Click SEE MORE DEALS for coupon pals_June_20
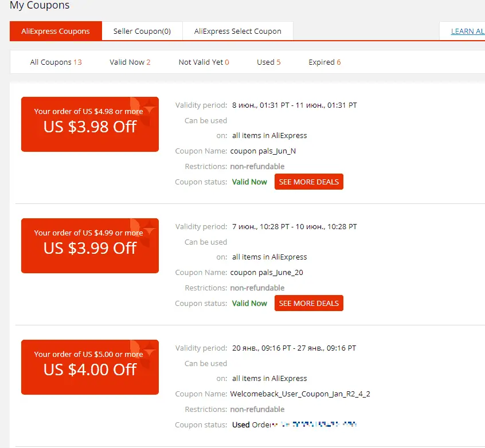The width and height of the screenshot is (485, 448). pyautogui.click(x=308, y=303)
